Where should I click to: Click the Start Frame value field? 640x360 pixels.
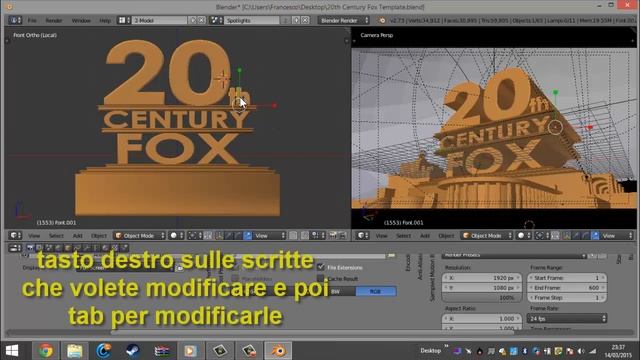point(567,278)
